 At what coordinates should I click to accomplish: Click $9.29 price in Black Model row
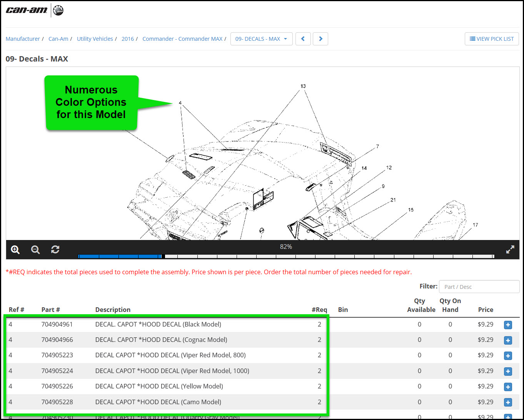click(x=486, y=324)
